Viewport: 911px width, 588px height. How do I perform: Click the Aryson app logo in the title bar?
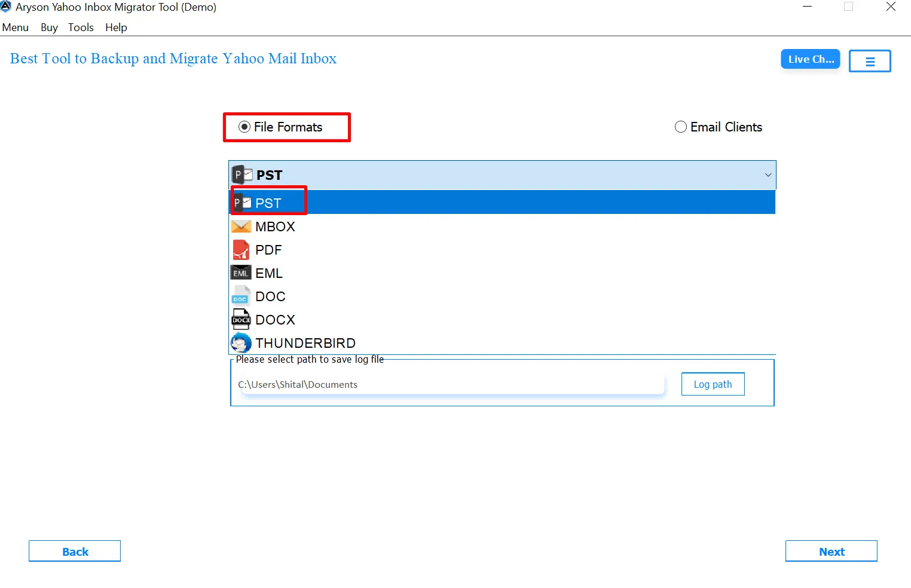(6, 7)
